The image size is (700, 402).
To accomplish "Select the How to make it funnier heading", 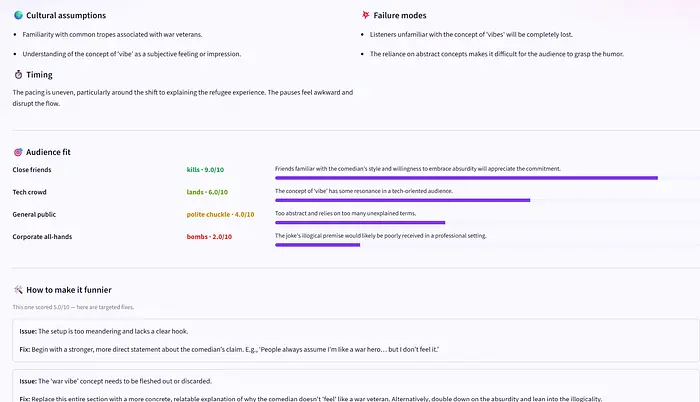I will pos(69,290).
